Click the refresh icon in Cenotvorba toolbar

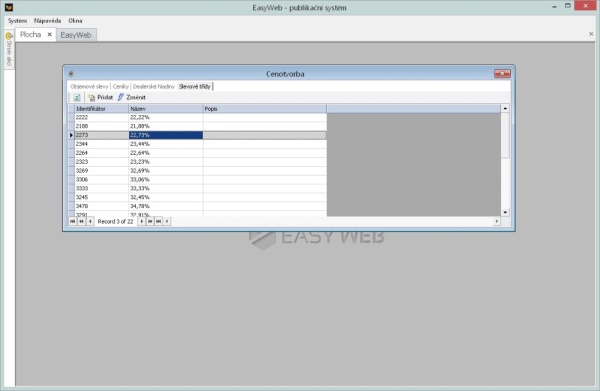[x=77, y=98]
